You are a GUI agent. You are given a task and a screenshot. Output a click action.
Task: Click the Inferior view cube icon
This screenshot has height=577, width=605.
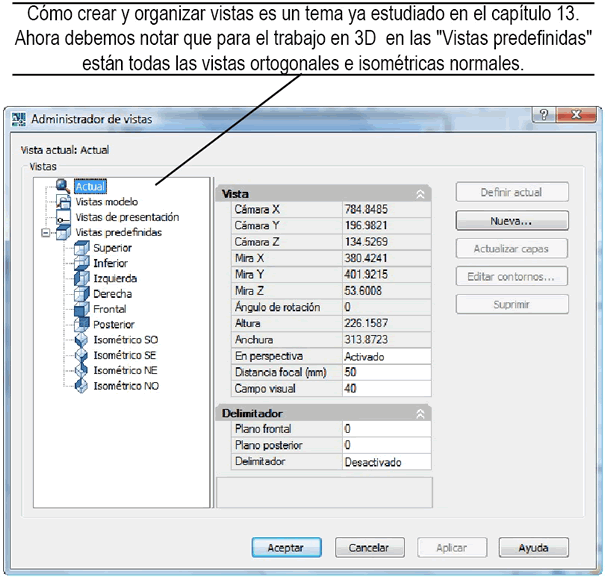click(x=81, y=263)
